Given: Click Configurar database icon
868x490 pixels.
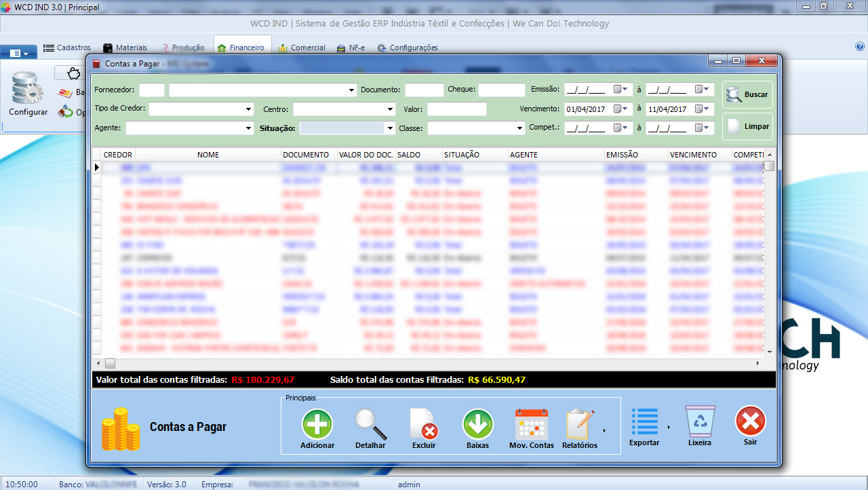Looking at the screenshot, I should pyautogui.click(x=28, y=90).
